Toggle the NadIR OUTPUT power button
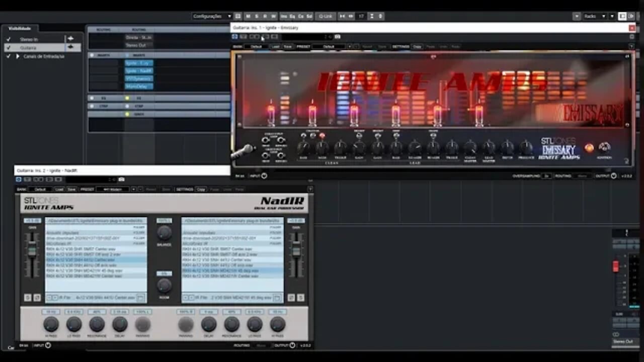Screen dimensions: 644x362 (x=292, y=345)
